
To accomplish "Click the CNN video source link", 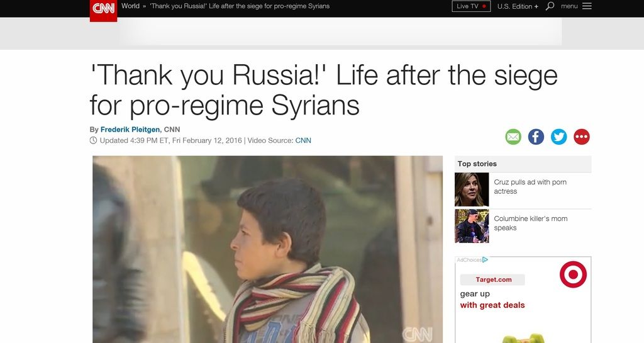I will pos(303,140).
